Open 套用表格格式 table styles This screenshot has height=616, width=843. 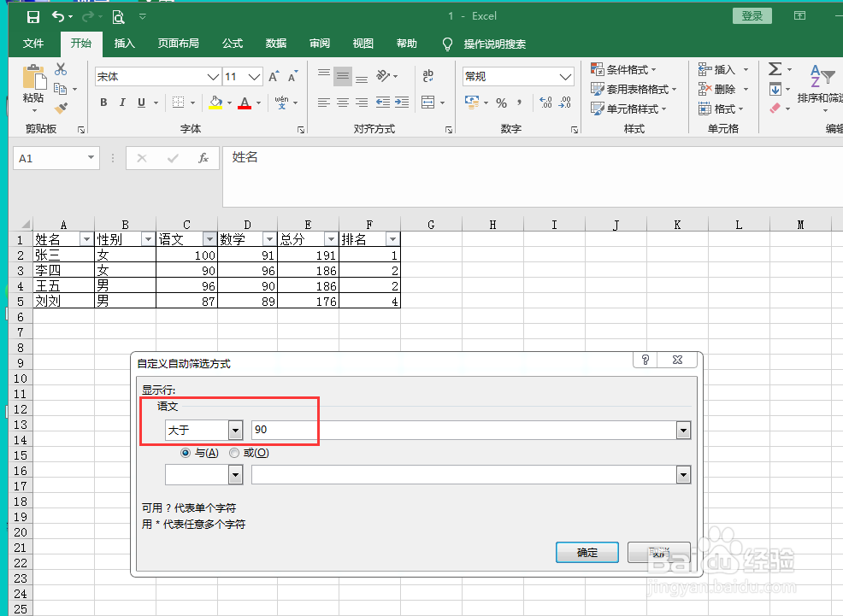click(634, 89)
